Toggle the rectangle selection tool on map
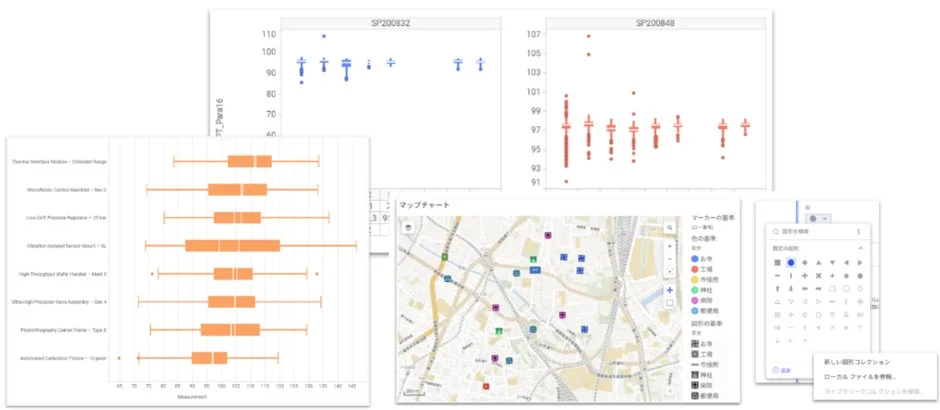940x410 pixels. tap(670, 302)
